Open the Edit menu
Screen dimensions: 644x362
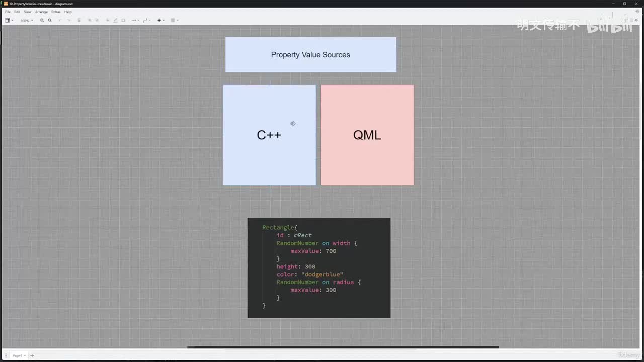coord(17,12)
